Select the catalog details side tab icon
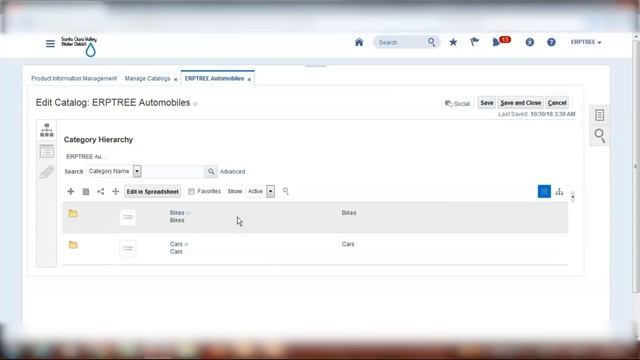 click(47, 151)
